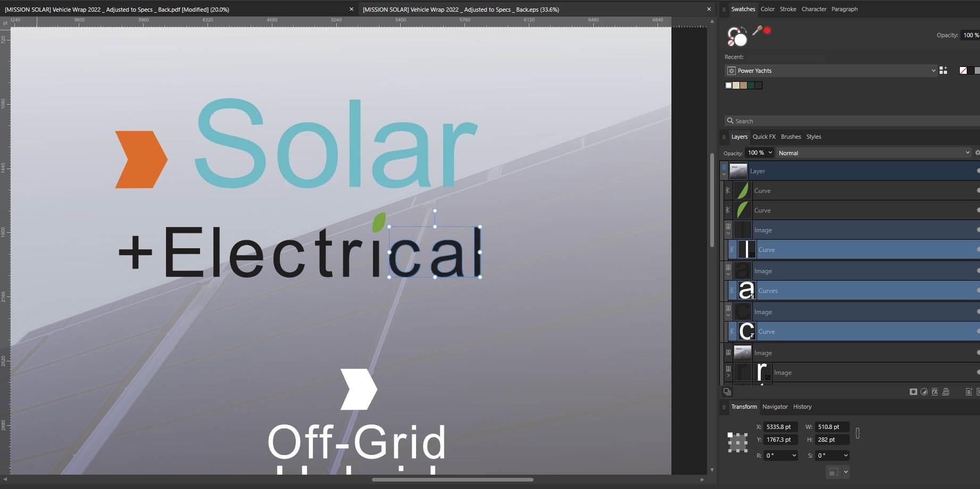
Task: Open Layers opacity 100 % dropdown
Action: (x=770, y=153)
